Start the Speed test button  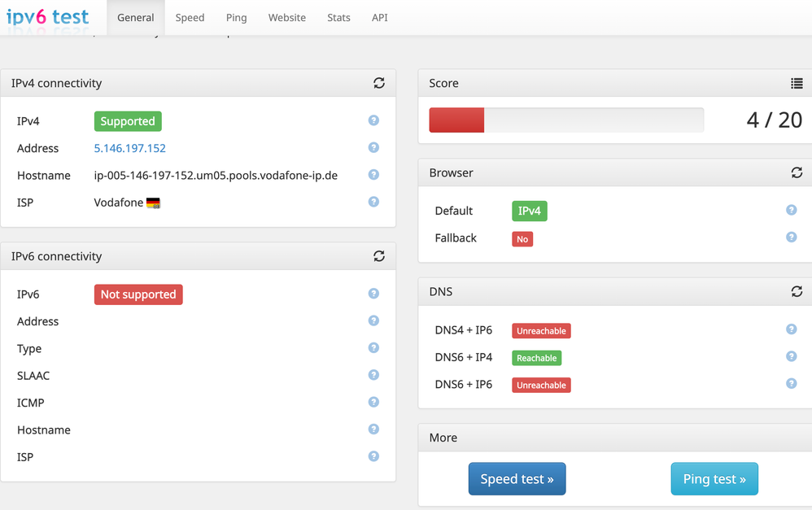pyautogui.click(x=517, y=479)
